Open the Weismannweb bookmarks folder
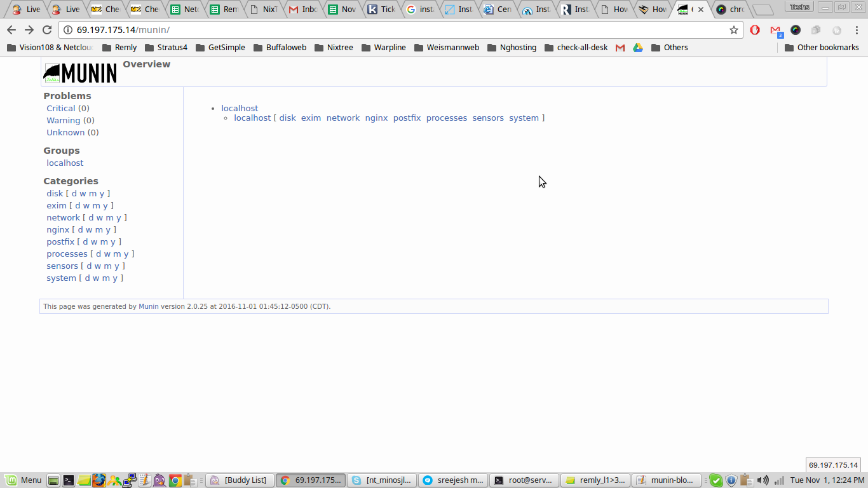The image size is (868, 488). (x=447, y=48)
